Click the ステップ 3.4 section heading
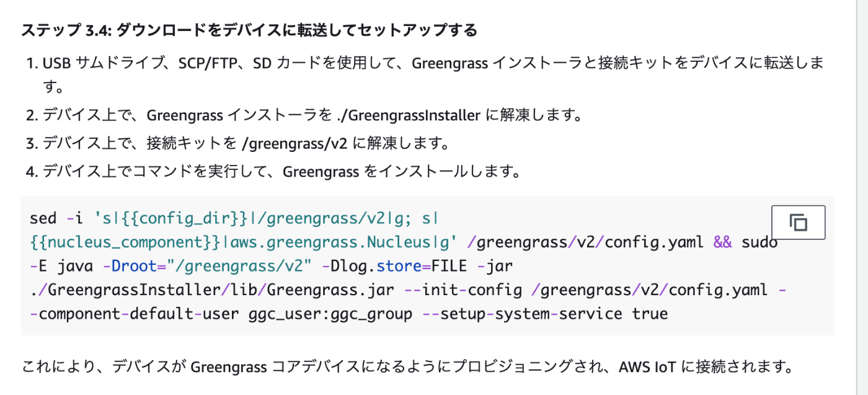 coord(249,30)
